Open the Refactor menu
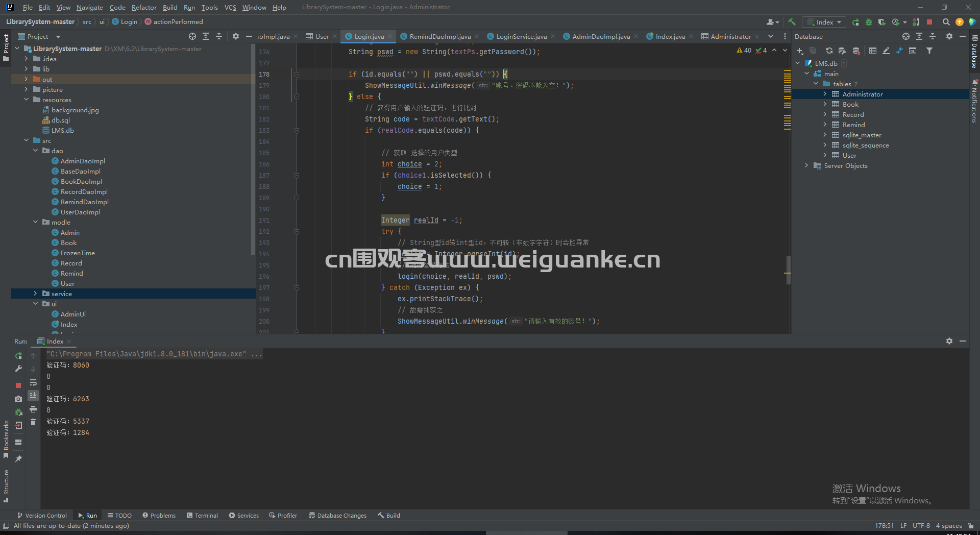This screenshot has height=535, width=980. click(x=144, y=7)
